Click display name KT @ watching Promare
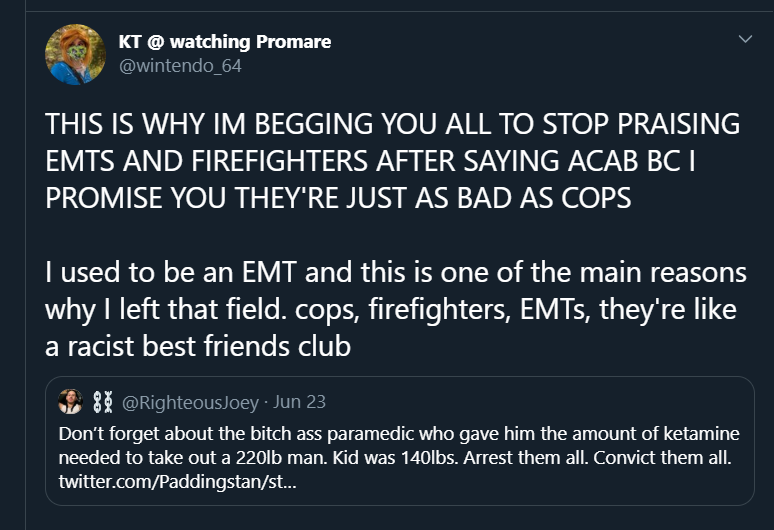This screenshot has width=774, height=530. [x=225, y=41]
